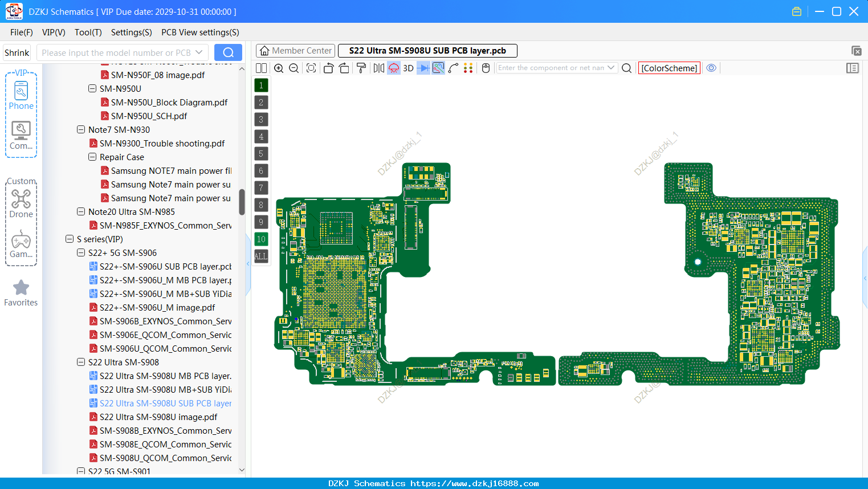Show ALL PCB layers
Image resolution: width=868 pixels, height=489 pixels.
(x=261, y=256)
